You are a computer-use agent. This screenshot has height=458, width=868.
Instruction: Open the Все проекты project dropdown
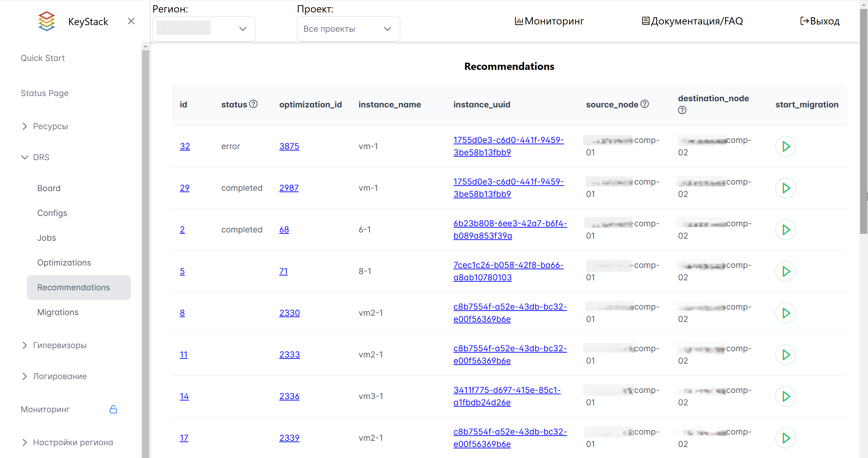point(348,29)
